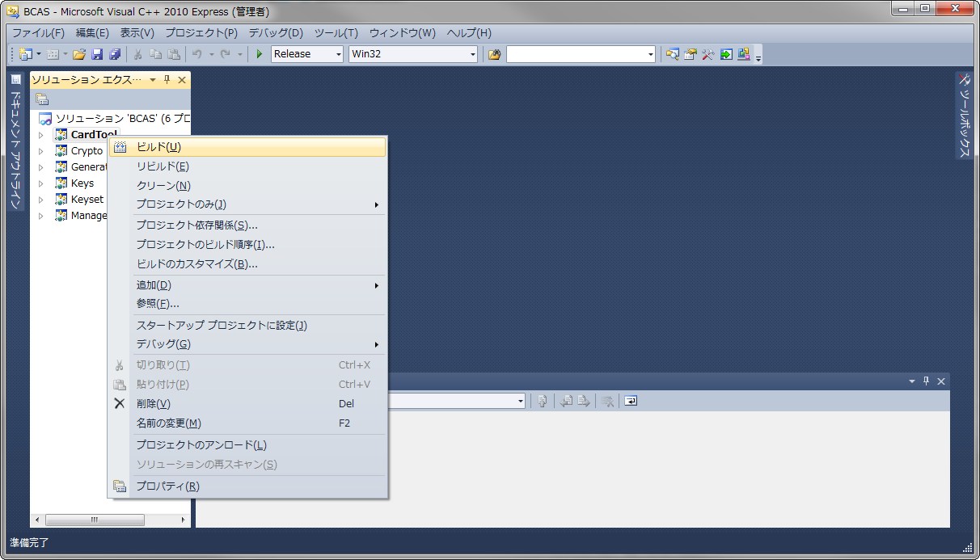Toggle auto-hide pin on Solution Explorer
Viewport: 980px width, 560px height.
click(x=167, y=79)
